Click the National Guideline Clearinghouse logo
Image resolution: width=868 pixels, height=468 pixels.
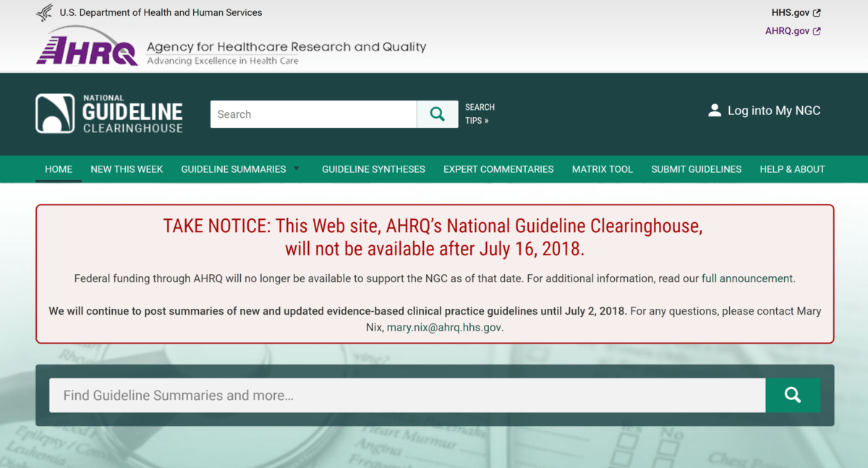pos(109,114)
